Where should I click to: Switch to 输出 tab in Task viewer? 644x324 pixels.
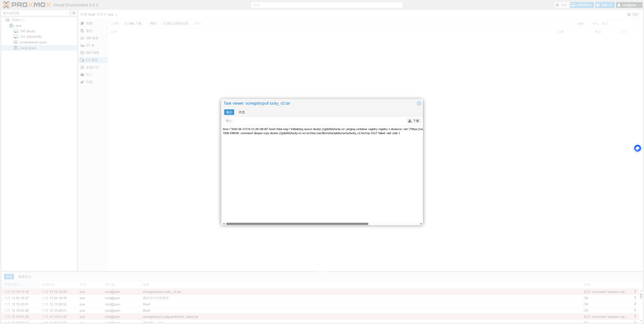pyautogui.click(x=229, y=112)
